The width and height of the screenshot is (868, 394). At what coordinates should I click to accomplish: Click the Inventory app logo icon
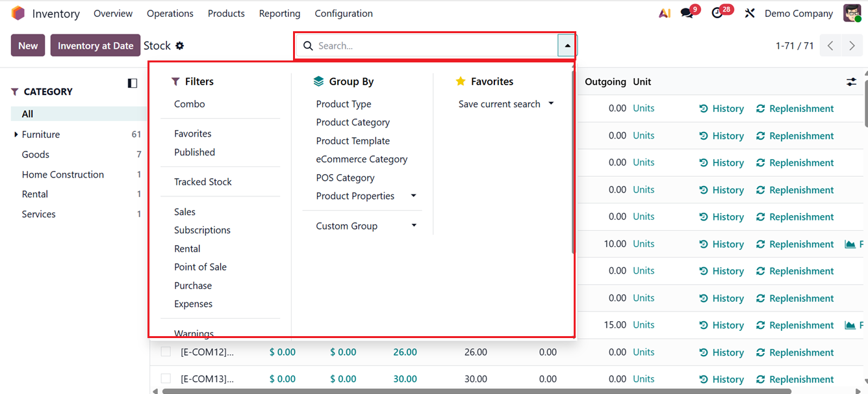click(x=18, y=14)
